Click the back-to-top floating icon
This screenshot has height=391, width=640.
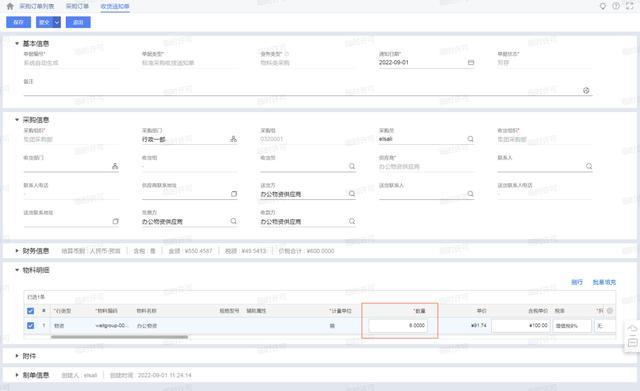[632, 329]
